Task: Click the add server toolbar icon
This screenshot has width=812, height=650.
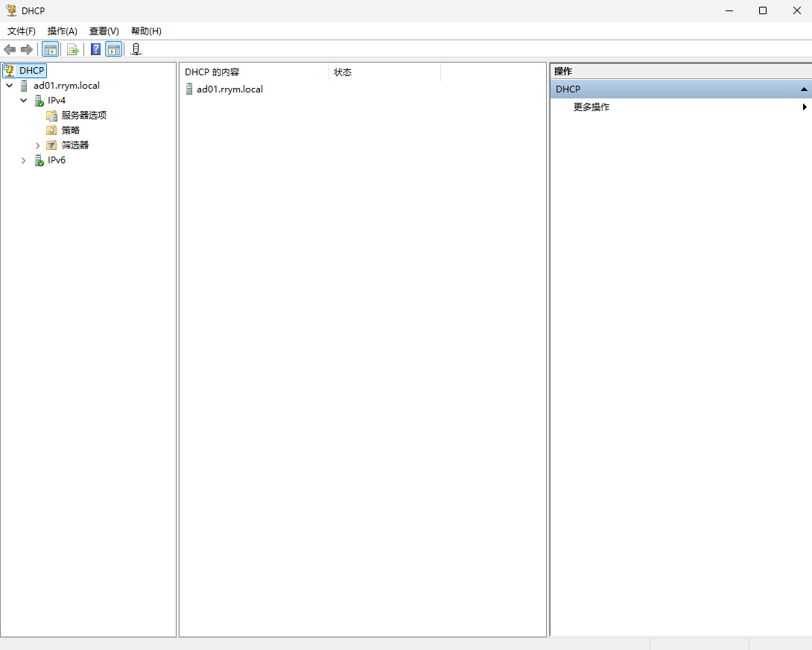Action: 136,49
